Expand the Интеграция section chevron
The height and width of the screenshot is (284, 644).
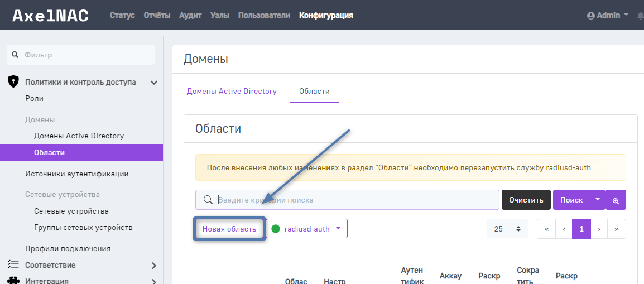pos(154,282)
